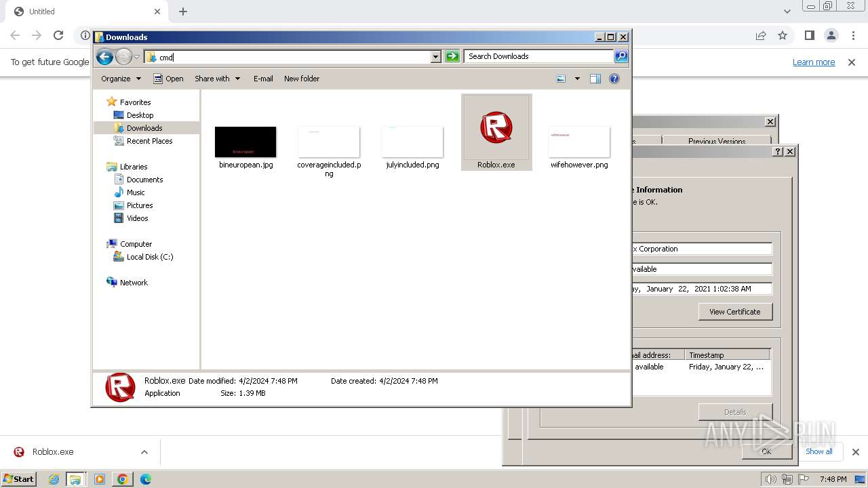This screenshot has width=868, height=488.
Task: Click the search magnifier icon
Action: 621,56
